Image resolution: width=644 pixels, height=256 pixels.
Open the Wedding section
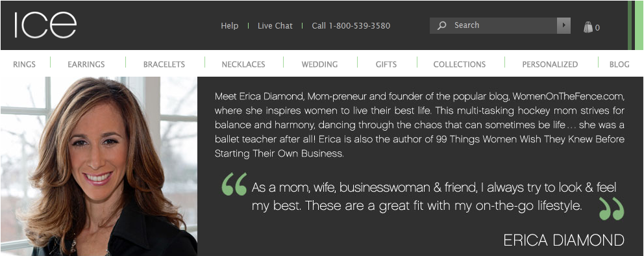[319, 64]
